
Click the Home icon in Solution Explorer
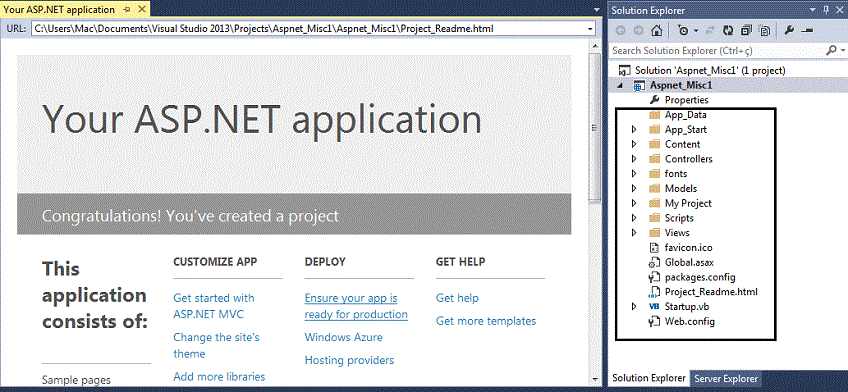pos(657,31)
